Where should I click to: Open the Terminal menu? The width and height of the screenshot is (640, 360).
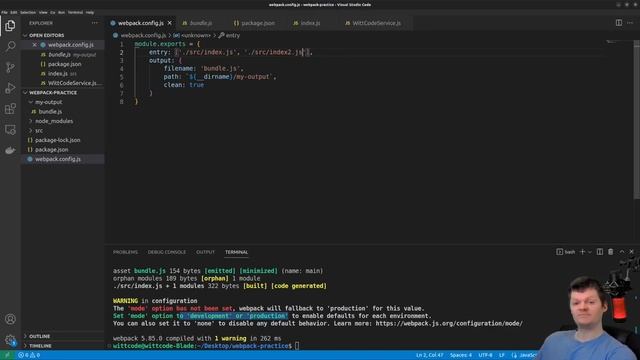(x=75, y=13)
